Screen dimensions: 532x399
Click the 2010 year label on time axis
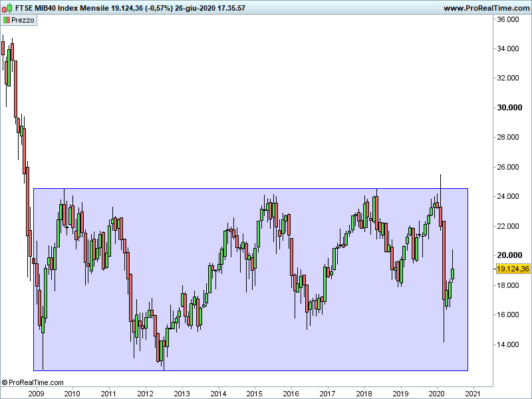coord(72,394)
